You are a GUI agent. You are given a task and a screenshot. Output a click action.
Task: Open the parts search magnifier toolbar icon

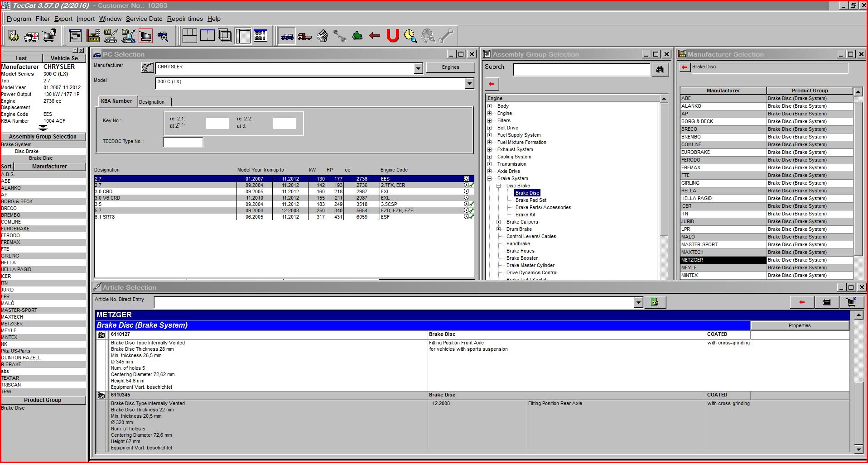[128, 36]
